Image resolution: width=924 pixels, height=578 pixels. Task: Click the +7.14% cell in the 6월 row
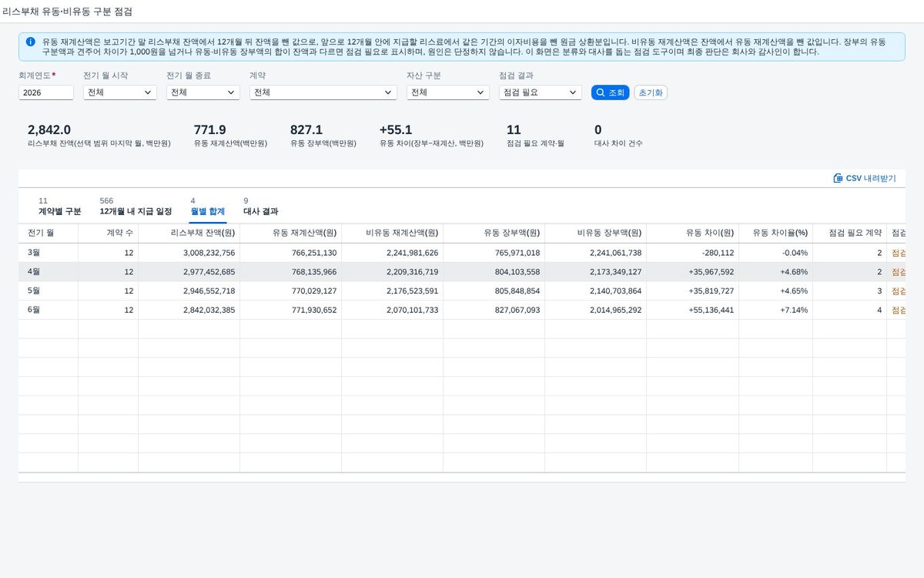776,310
